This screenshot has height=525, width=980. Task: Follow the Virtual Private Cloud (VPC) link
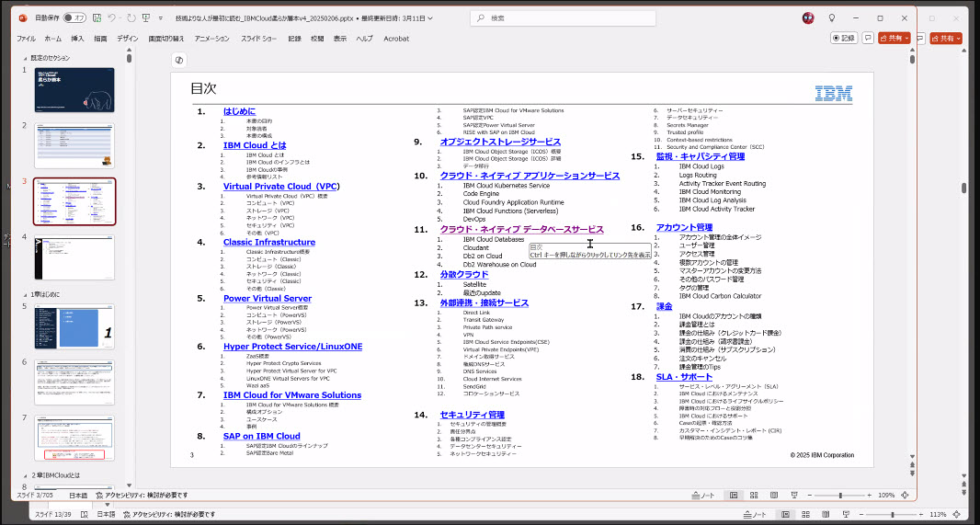(281, 187)
